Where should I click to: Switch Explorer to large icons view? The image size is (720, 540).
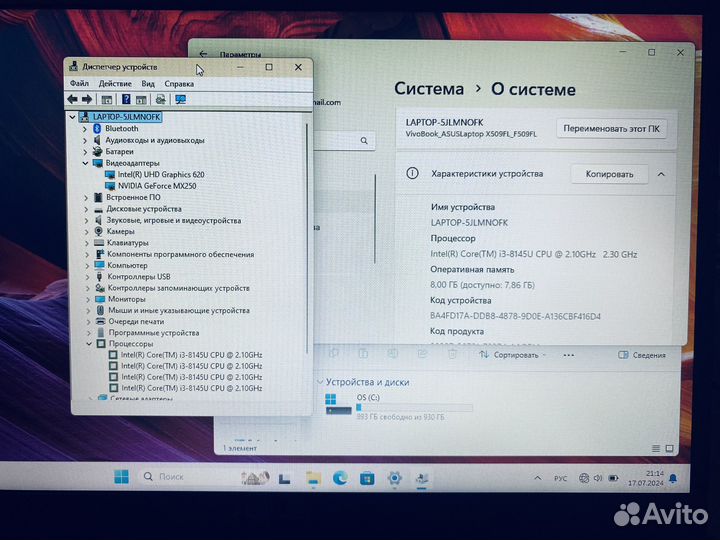tap(669, 448)
